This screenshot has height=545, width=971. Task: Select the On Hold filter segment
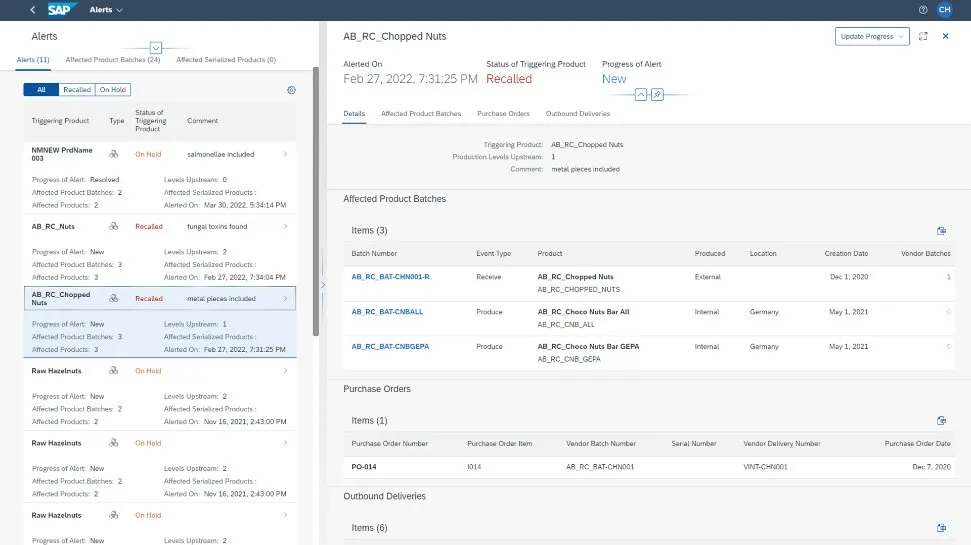tap(113, 90)
